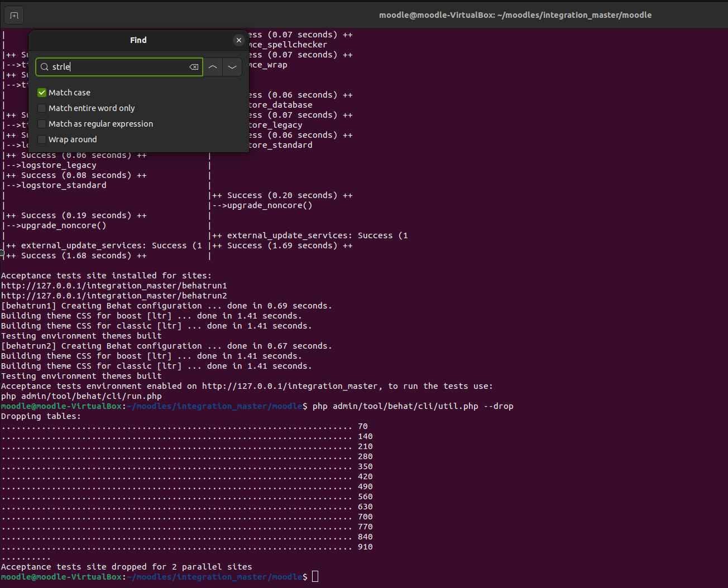This screenshot has height=588, width=728.
Task: Find next occurrence with down arrow
Action: click(x=232, y=67)
